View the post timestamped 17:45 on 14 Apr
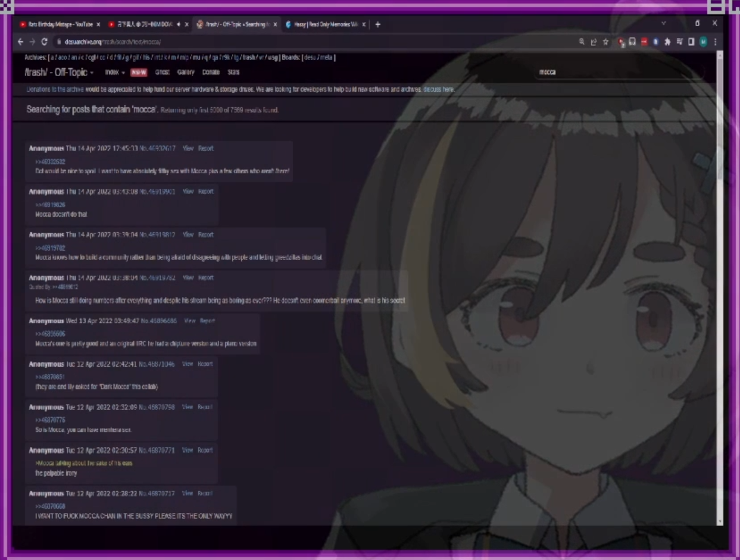The width and height of the screenshot is (740, 560). coord(188,148)
